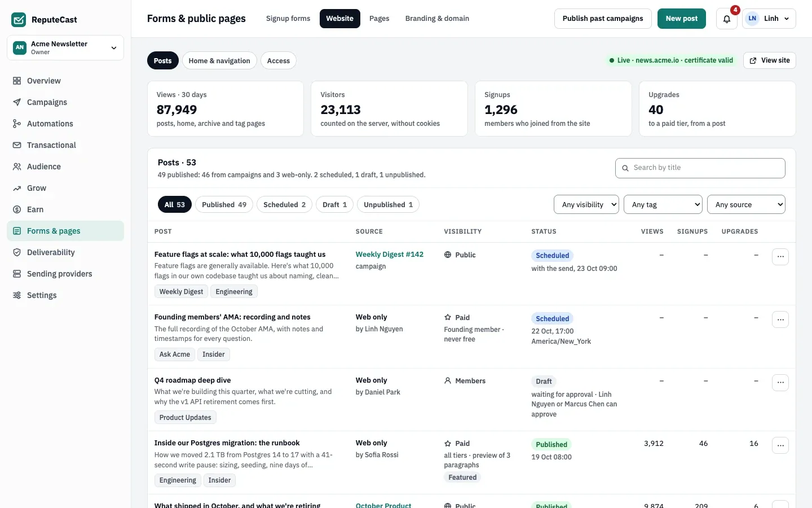Open the Weekly Digest #142 campaign link
Screen dimensions: 812x508
[x=389, y=255]
